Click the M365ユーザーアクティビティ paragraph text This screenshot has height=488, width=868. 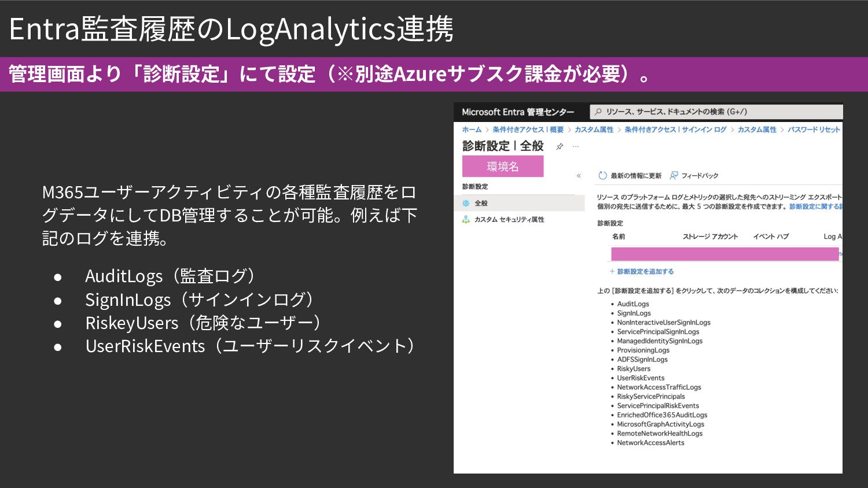[x=230, y=215]
